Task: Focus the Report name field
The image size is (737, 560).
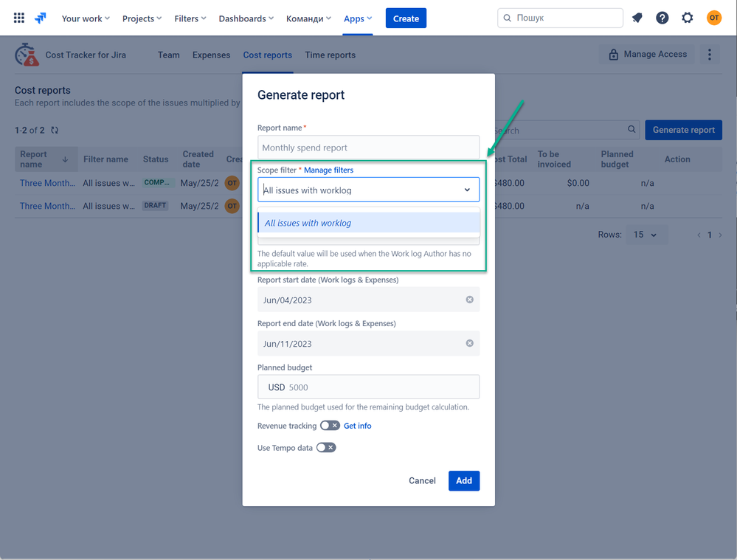Action: pos(369,148)
